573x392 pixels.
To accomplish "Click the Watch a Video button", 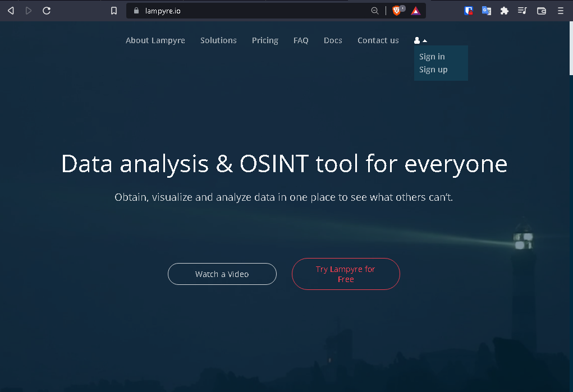I will (x=222, y=274).
